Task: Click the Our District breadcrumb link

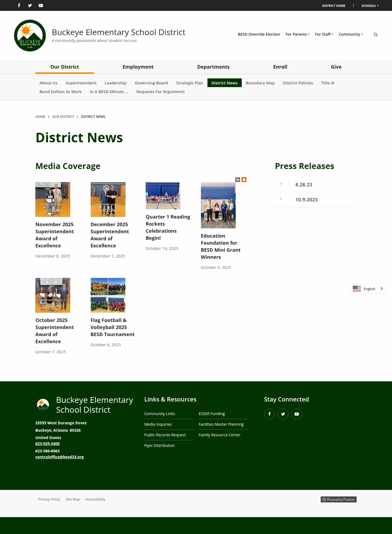Action: pyautogui.click(x=63, y=117)
